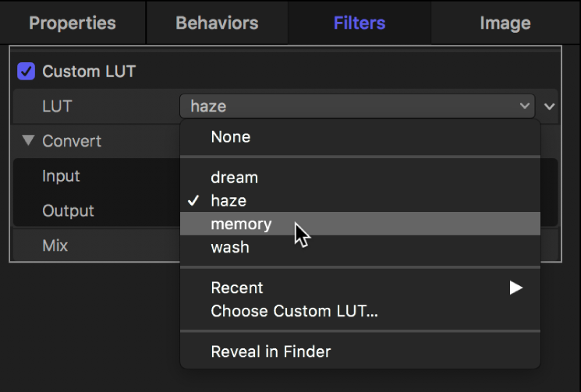Click the haze LUT pop-up menu
This screenshot has width=581, height=392.
pos(356,106)
